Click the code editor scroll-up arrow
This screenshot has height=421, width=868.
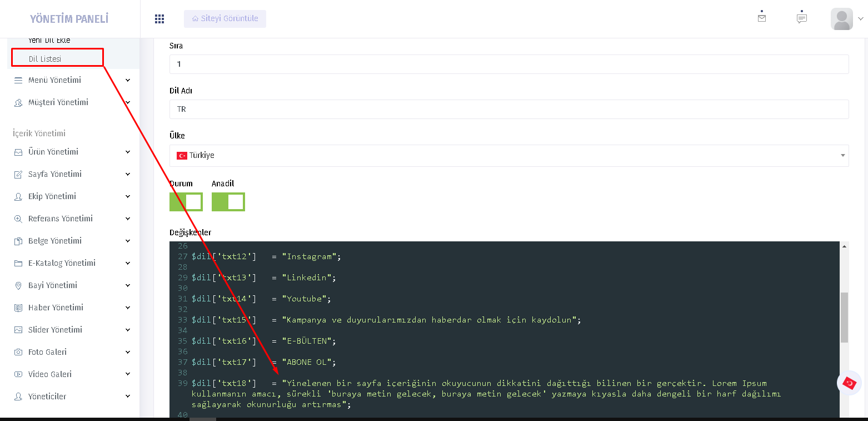click(844, 246)
